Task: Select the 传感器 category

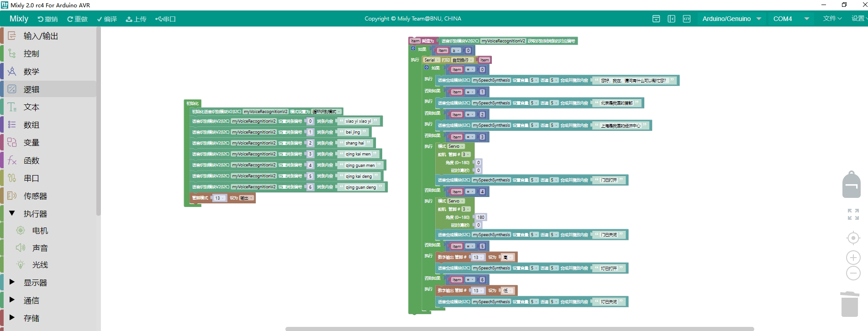Action: coord(48,196)
